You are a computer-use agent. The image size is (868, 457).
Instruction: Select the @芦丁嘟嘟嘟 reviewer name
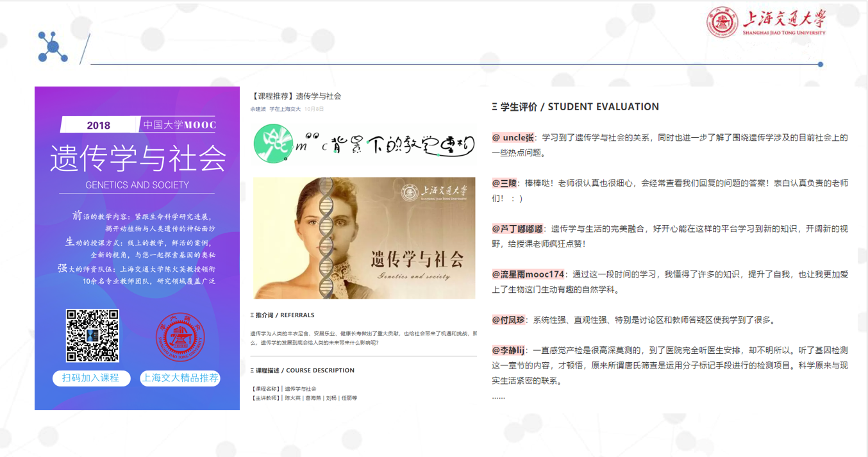coord(517,229)
